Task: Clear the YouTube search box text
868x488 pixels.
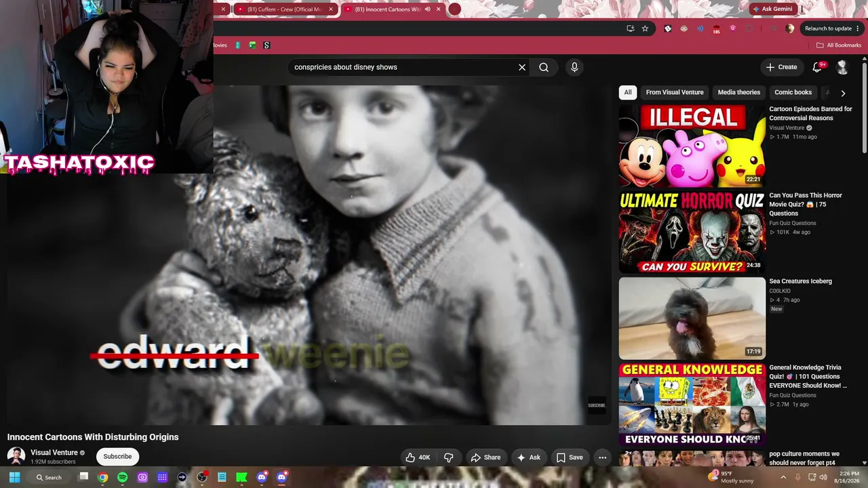Action: click(522, 67)
